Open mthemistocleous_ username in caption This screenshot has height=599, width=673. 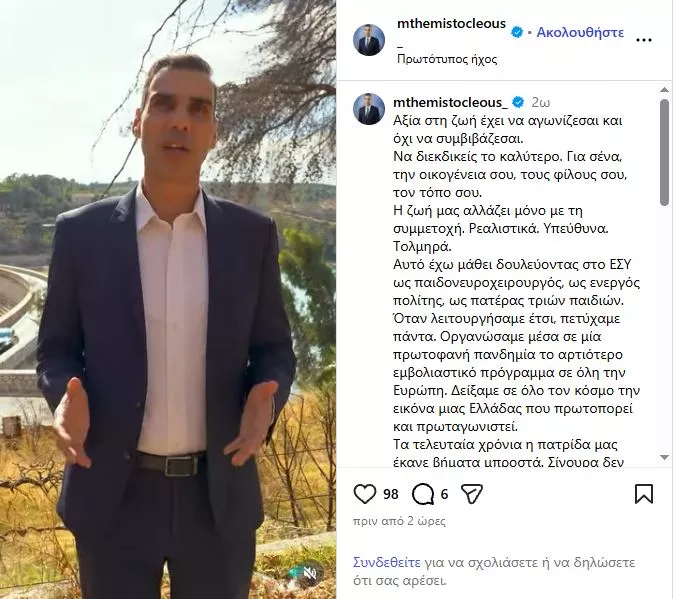click(x=450, y=103)
